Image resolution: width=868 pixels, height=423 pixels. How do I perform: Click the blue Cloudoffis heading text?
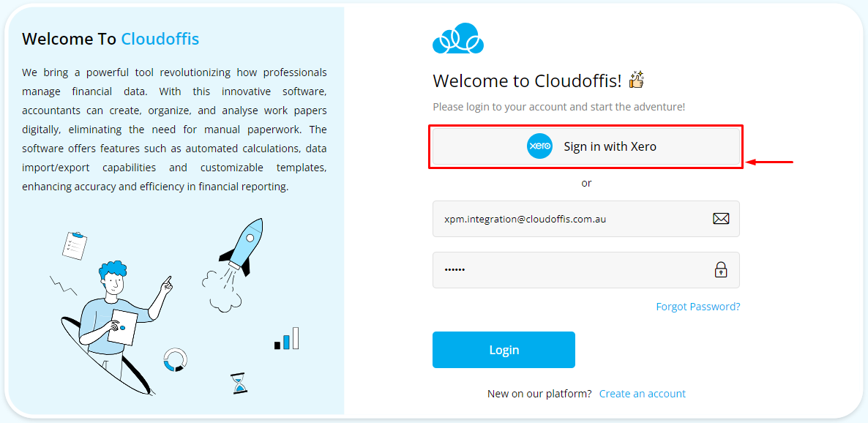click(160, 39)
